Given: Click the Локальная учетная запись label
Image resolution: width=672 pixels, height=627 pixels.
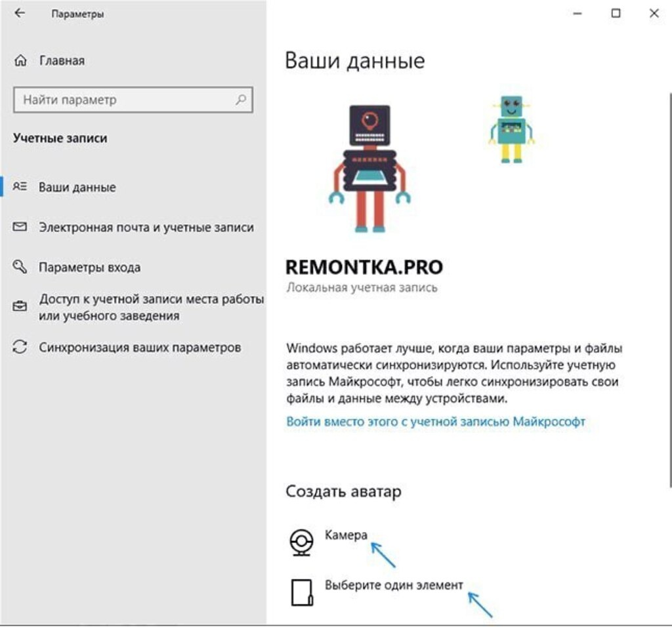Looking at the screenshot, I should 362,287.
